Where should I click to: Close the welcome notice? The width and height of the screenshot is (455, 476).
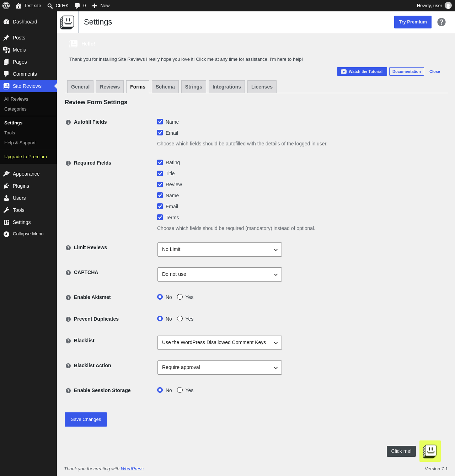pos(435,71)
